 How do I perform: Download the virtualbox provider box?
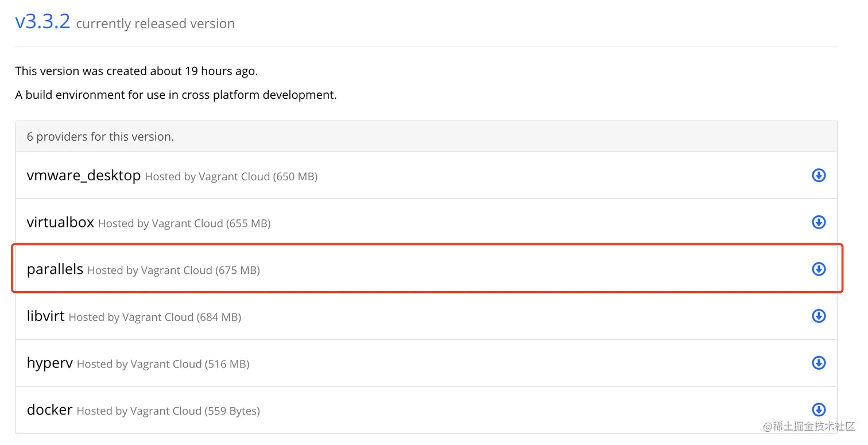[x=819, y=222]
